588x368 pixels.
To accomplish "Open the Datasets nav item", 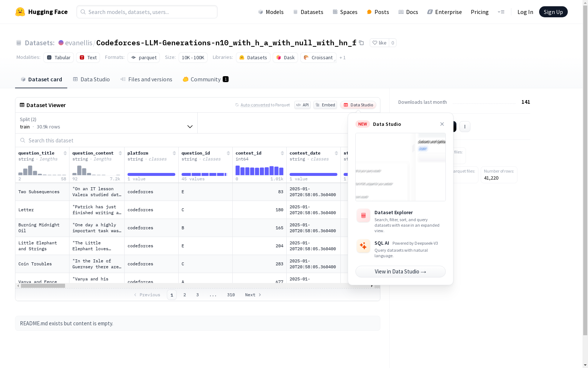I will 308,12.
